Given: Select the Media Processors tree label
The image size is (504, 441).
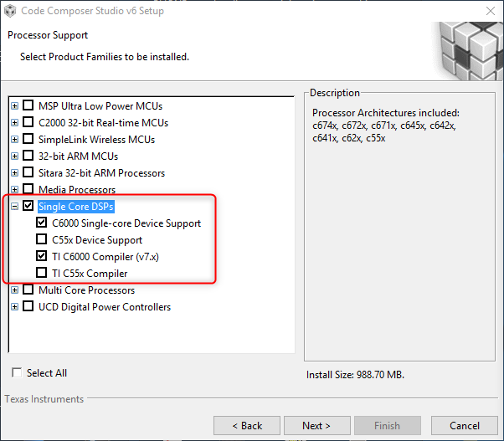Looking at the screenshot, I should click(x=77, y=190).
